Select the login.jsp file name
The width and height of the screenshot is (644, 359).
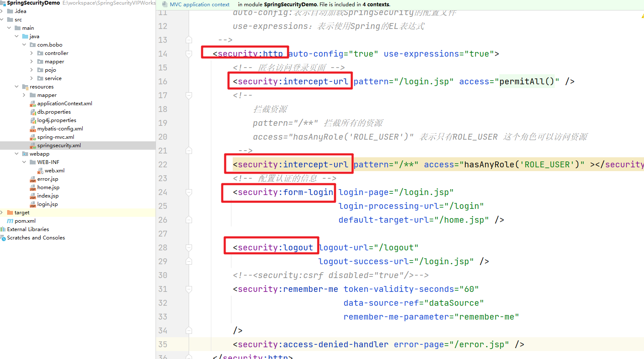pyautogui.click(x=47, y=204)
